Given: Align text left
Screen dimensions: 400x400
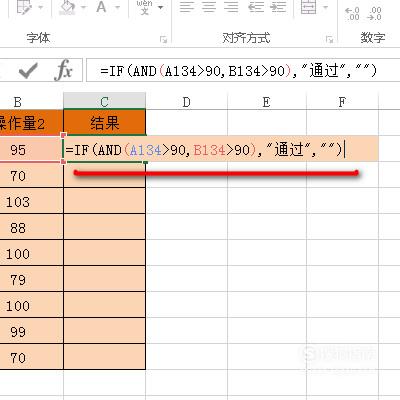Looking at the screenshot, I should point(186,7).
